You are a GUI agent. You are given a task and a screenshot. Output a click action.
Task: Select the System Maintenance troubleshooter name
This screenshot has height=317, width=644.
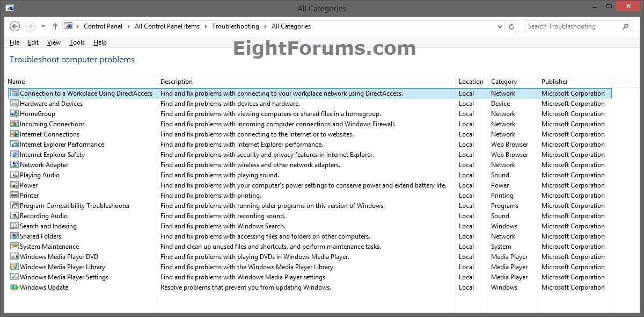[x=49, y=247]
